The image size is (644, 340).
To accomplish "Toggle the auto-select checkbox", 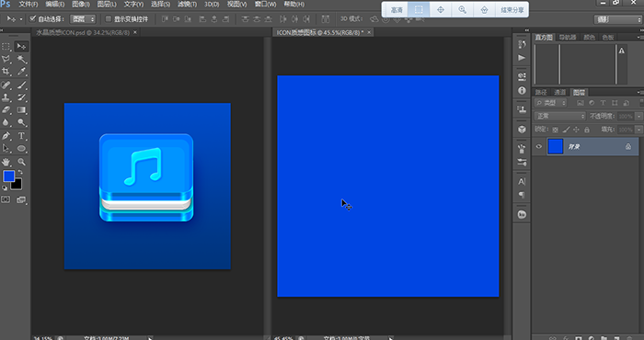I will [33, 19].
